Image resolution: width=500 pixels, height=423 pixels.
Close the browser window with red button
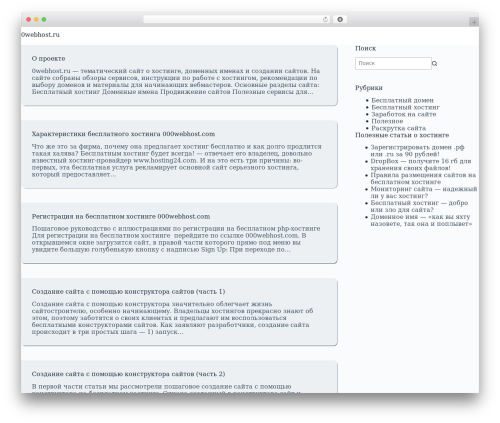(x=29, y=19)
